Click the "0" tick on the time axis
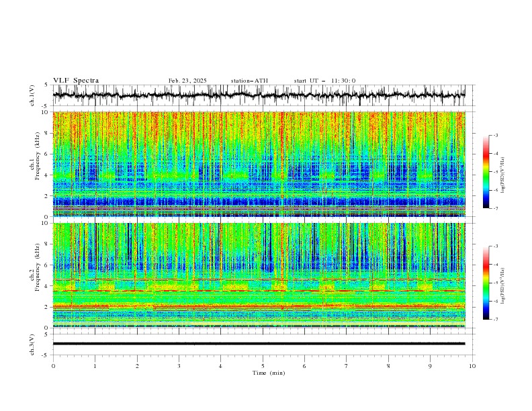The image size is (532, 411). (53, 366)
